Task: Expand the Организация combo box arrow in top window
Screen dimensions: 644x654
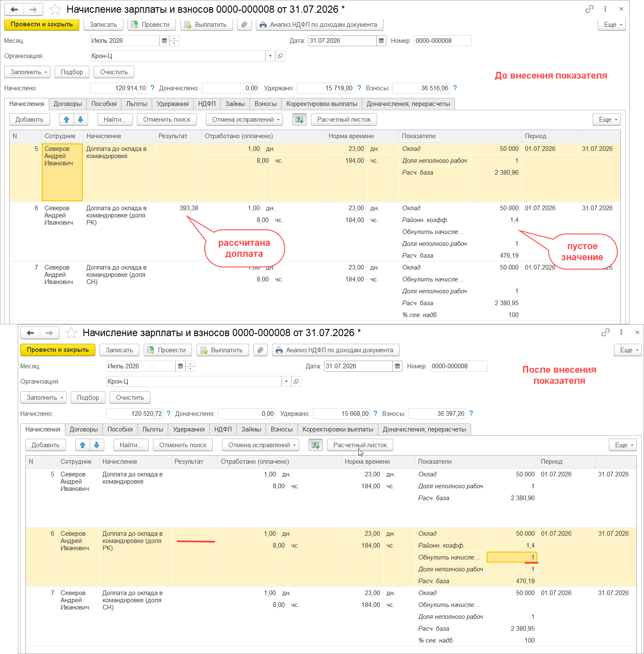Action: click(270, 56)
